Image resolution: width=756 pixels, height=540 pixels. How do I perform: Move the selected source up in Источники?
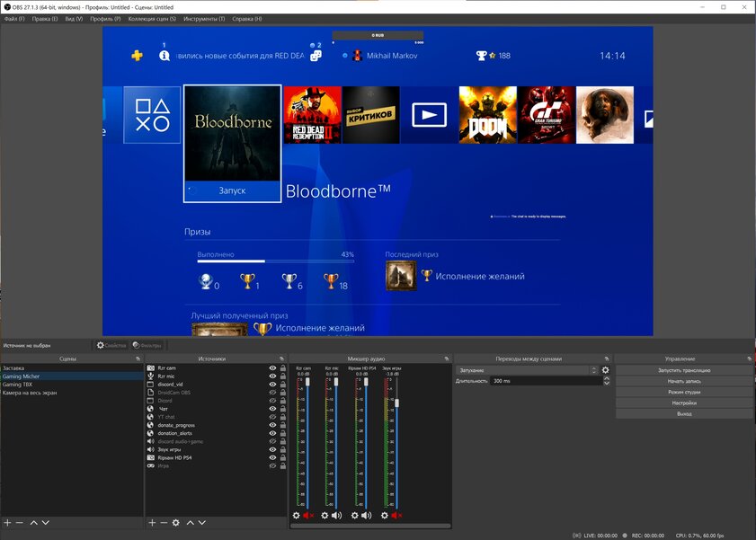pos(191,523)
